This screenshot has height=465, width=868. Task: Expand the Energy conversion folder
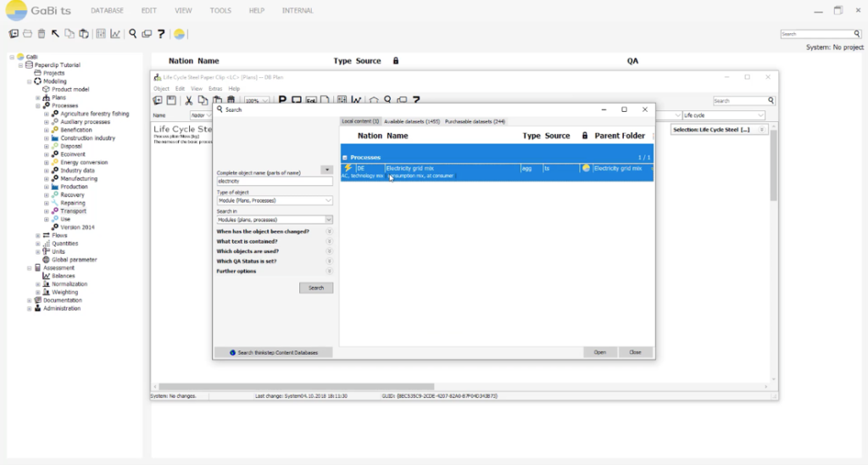click(47, 162)
